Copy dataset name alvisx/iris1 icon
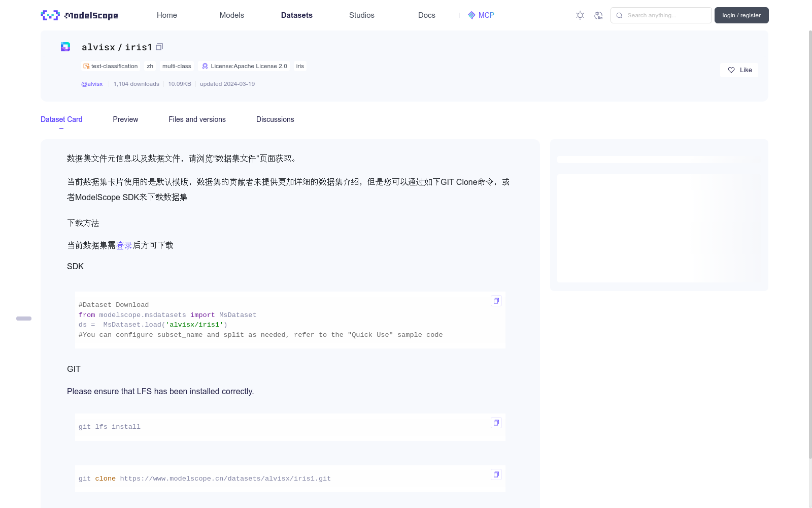This screenshot has height=508, width=812. point(159,47)
